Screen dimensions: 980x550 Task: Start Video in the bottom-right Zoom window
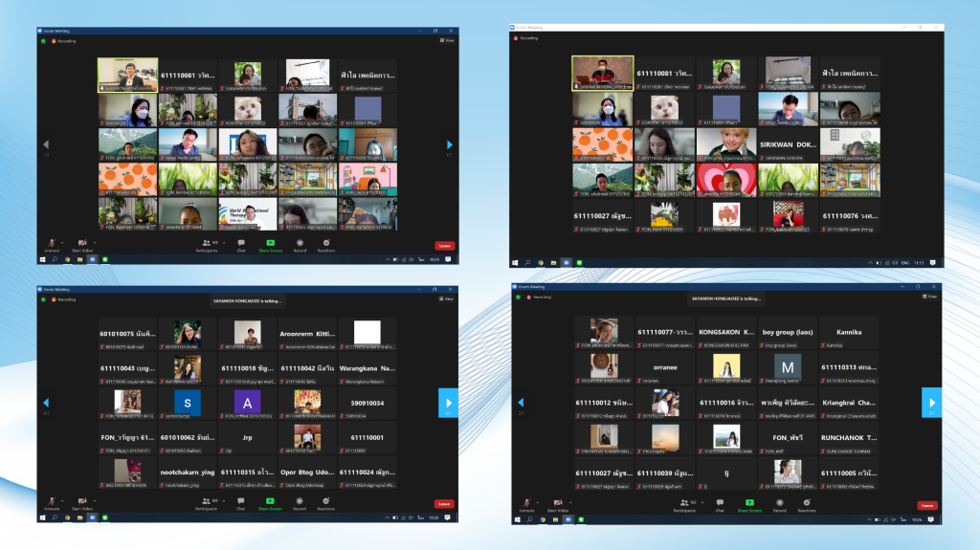558,506
